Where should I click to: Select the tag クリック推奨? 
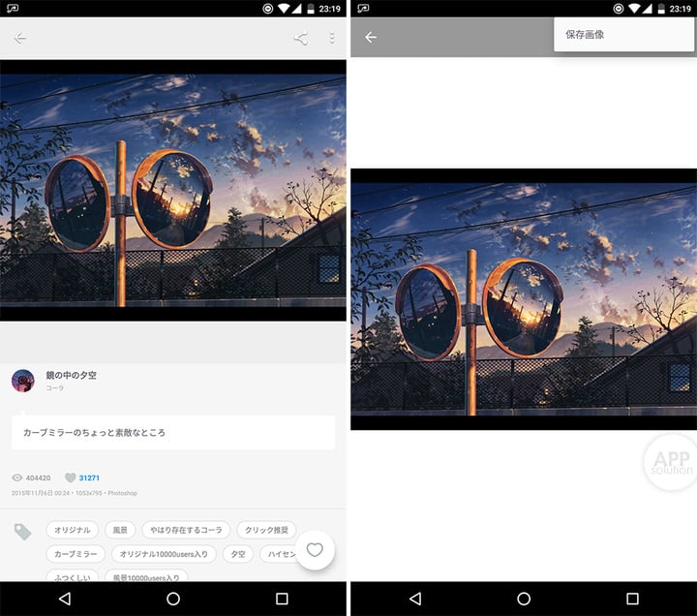[x=266, y=530]
